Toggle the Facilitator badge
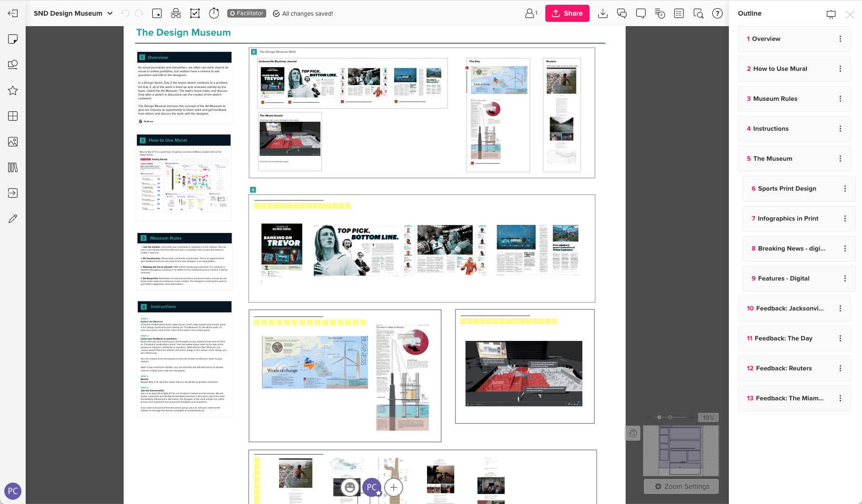The image size is (862, 504). (246, 13)
